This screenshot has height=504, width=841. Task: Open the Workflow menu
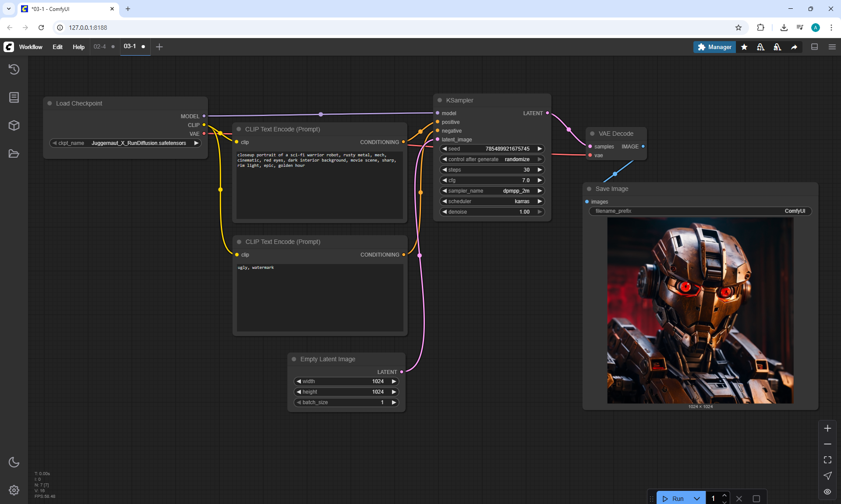point(31,47)
